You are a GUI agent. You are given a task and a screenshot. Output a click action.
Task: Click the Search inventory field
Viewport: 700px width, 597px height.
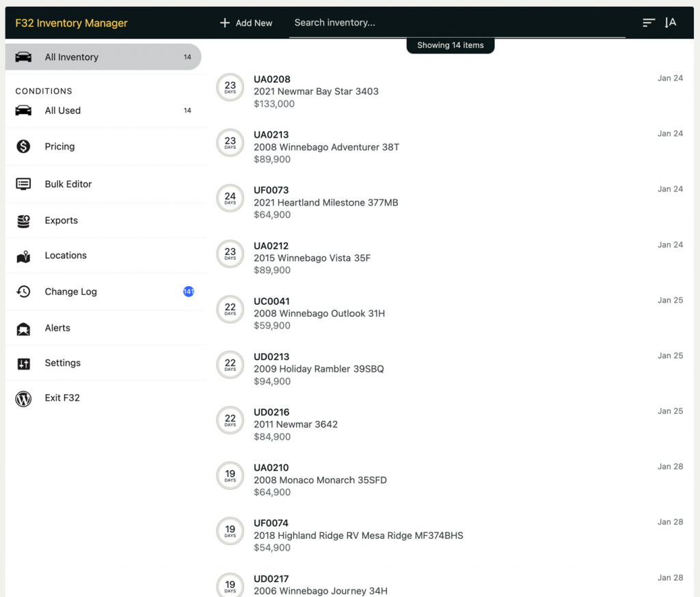coord(456,23)
